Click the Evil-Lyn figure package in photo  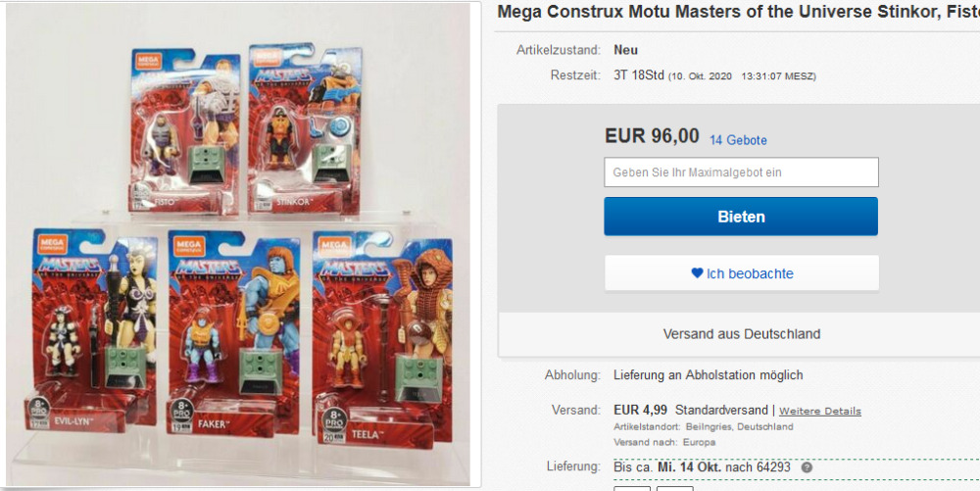point(92,329)
